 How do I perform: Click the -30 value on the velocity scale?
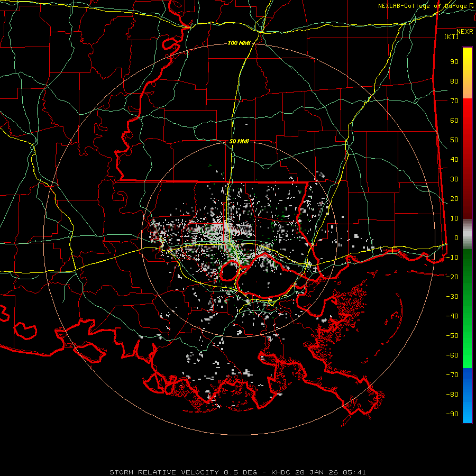[x=452, y=297]
